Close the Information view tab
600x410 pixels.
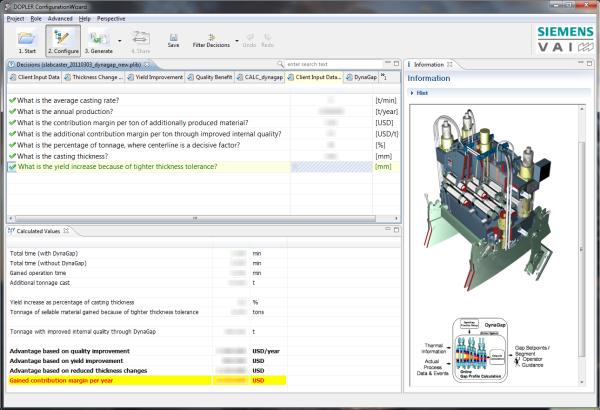[x=450, y=64]
